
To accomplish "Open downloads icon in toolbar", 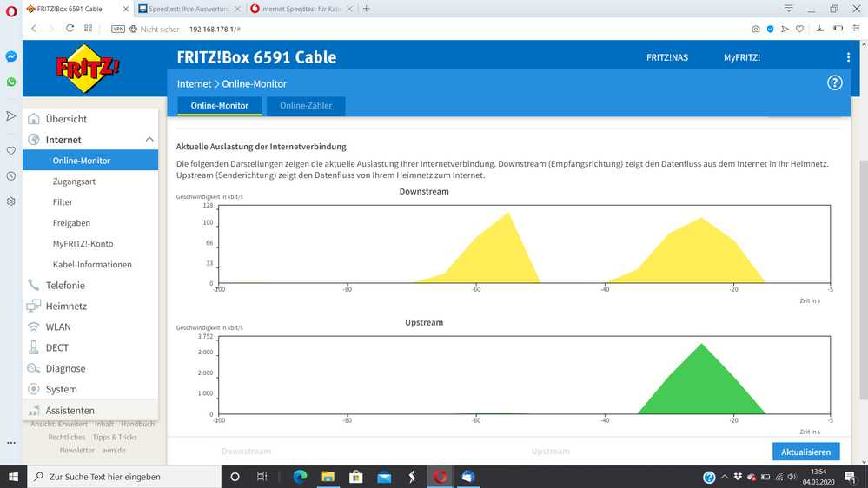I will 820,28.
